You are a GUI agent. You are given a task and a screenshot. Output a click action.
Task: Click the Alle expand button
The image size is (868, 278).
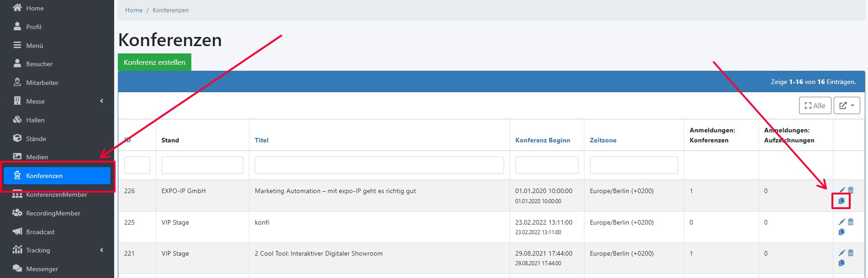tap(815, 105)
